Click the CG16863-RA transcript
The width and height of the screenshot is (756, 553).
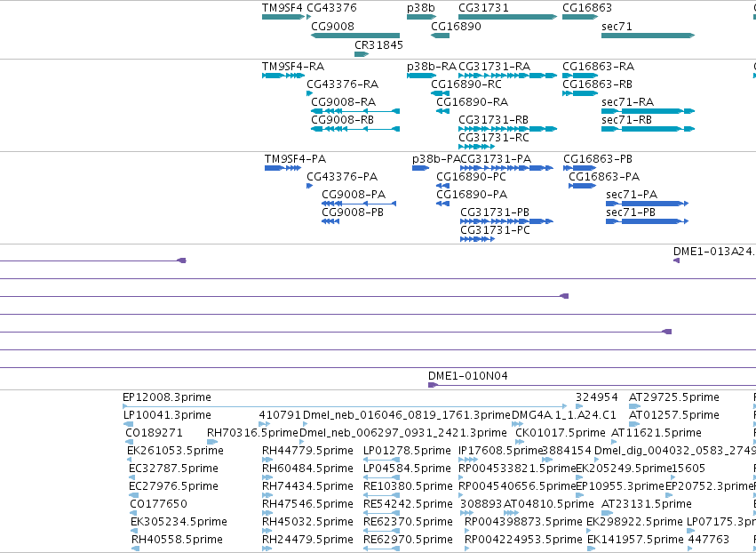click(580, 76)
